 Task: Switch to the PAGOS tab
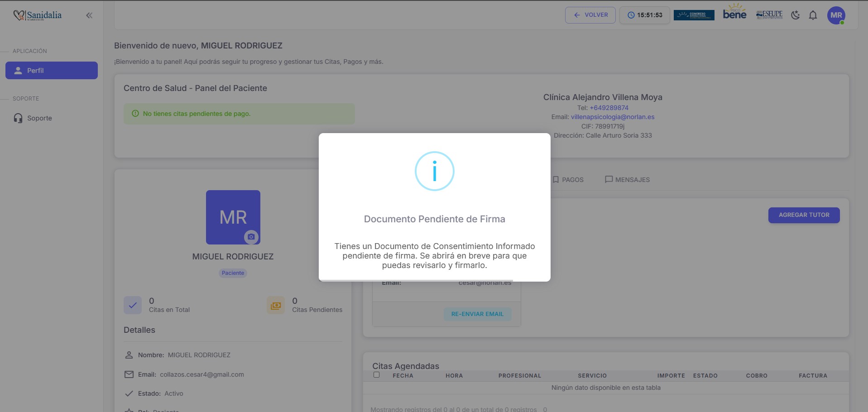pos(568,180)
